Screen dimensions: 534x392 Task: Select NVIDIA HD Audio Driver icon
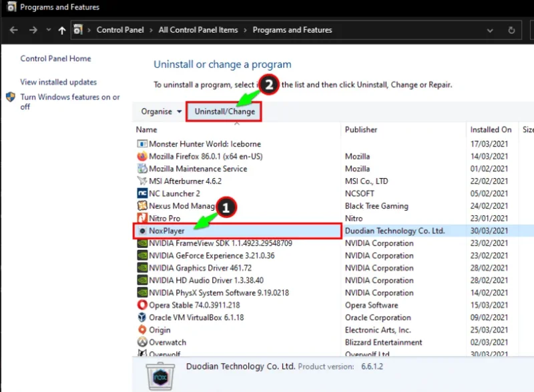pyautogui.click(x=142, y=280)
